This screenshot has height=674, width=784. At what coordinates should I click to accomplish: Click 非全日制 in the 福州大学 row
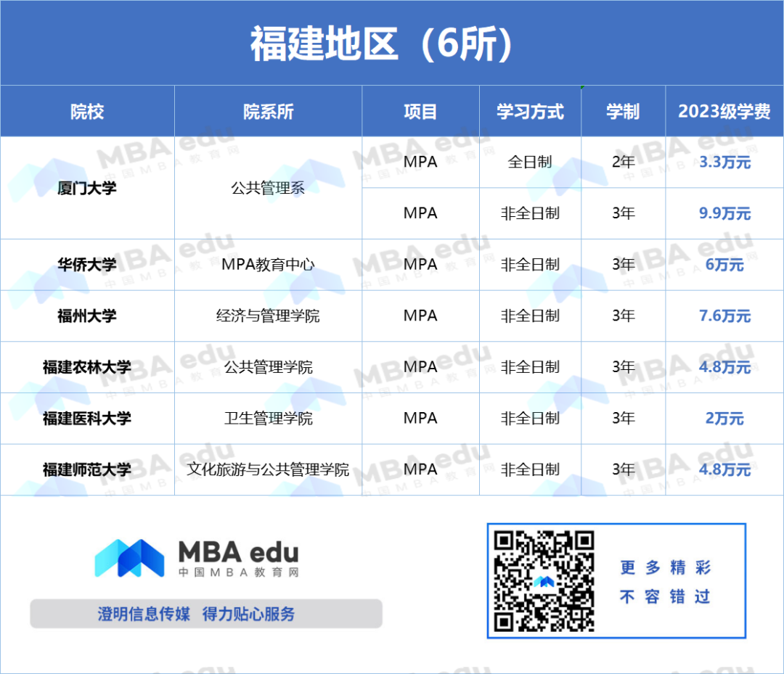click(x=530, y=316)
